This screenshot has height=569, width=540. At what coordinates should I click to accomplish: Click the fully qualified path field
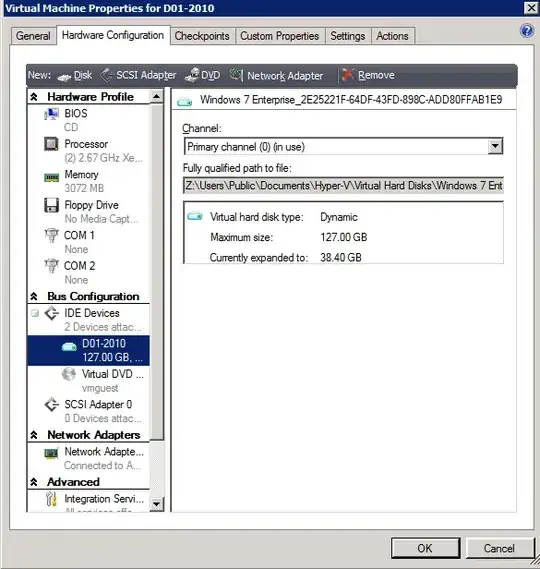tap(343, 186)
